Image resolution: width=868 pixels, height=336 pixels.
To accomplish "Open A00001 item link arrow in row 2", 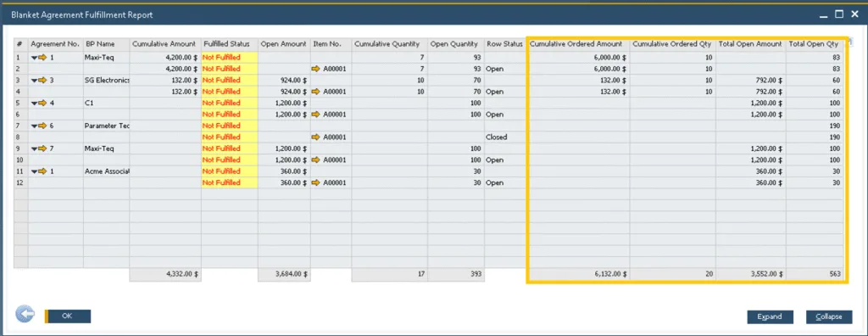I will 317,69.
